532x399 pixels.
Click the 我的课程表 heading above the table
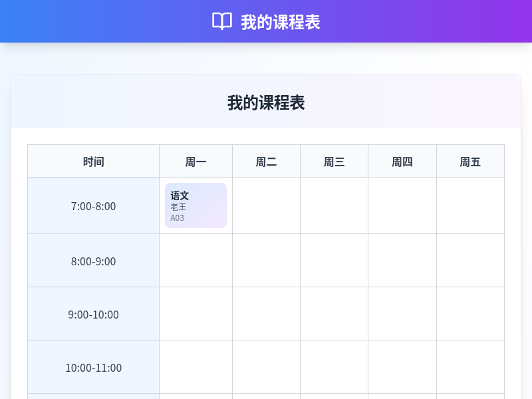pyautogui.click(x=266, y=103)
